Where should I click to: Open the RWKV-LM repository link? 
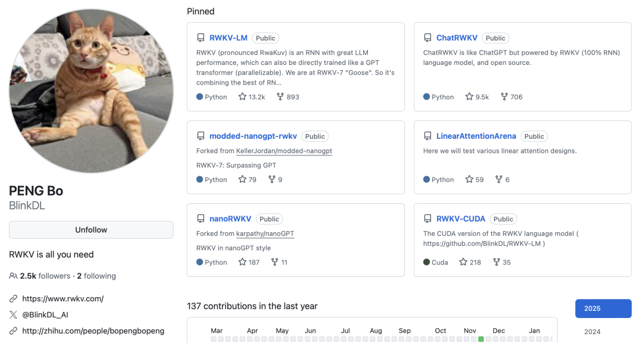228,38
